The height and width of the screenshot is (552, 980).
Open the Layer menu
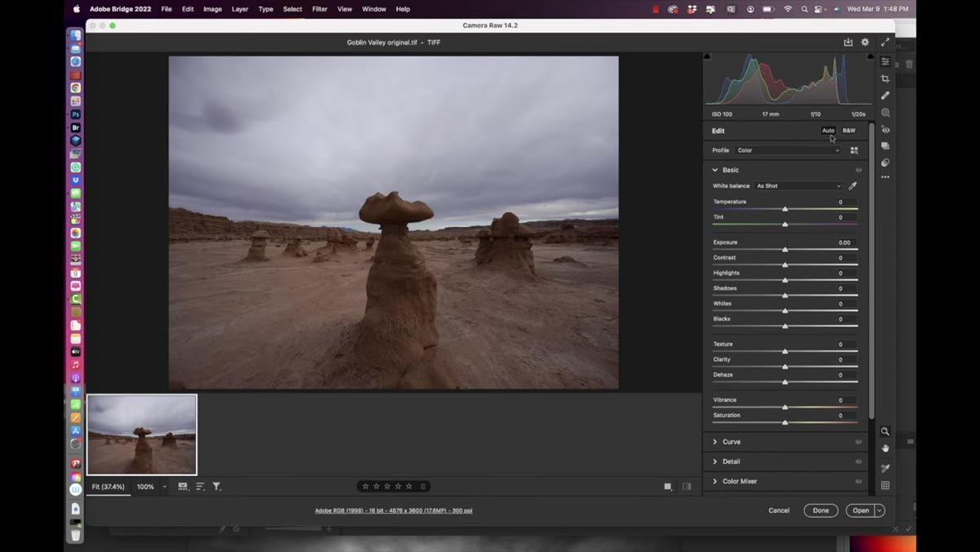[240, 9]
